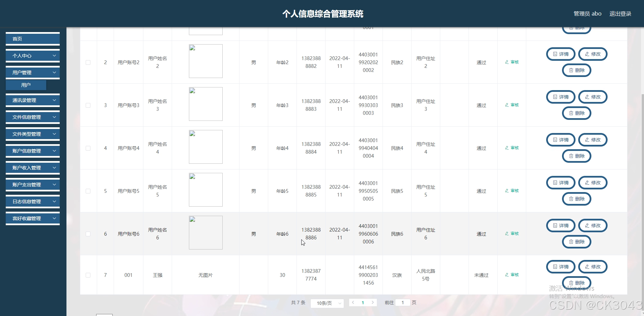Delete 用户账号5 with the 删除 button
This screenshot has width=644, height=316.
pyautogui.click(x=577, y=199)
